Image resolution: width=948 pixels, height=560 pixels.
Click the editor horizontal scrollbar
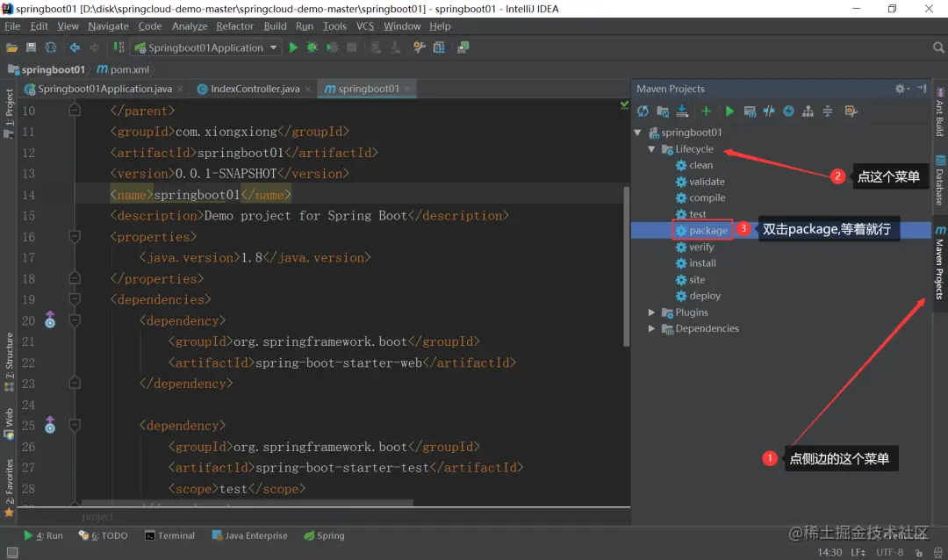pos(247,503)
